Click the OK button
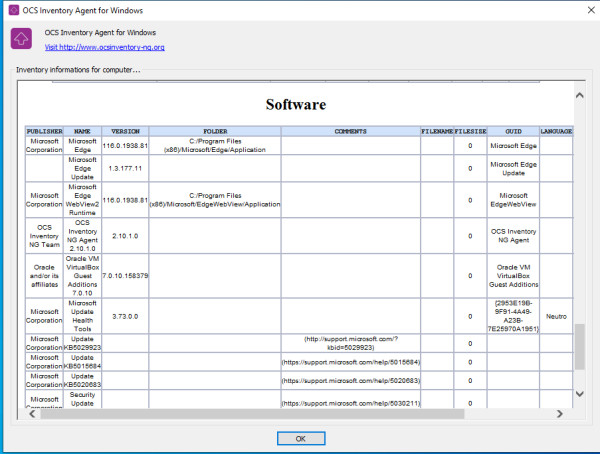Viewport: 600px width, 454px height. point(301,438)
